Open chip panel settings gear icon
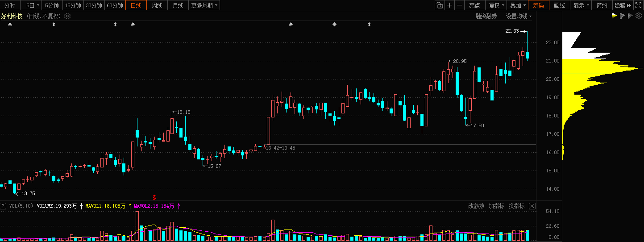644x242 pixels. 638,16
